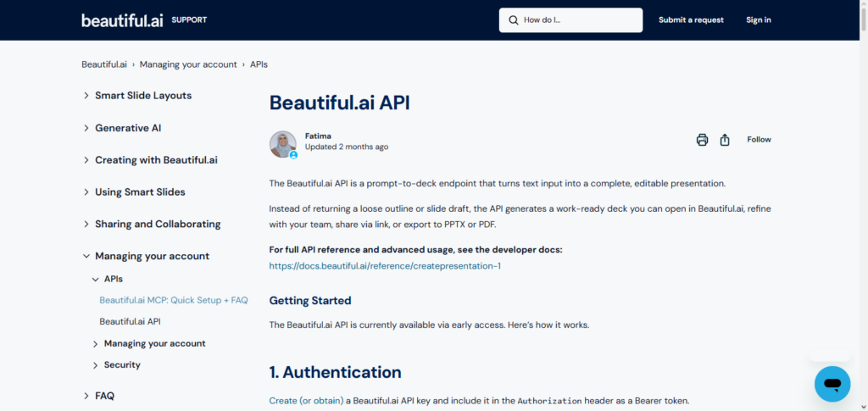Expand Creating with Beautiful.ai chevron
This screenshot has height=411, width=868.
click(x=86, y=160)
